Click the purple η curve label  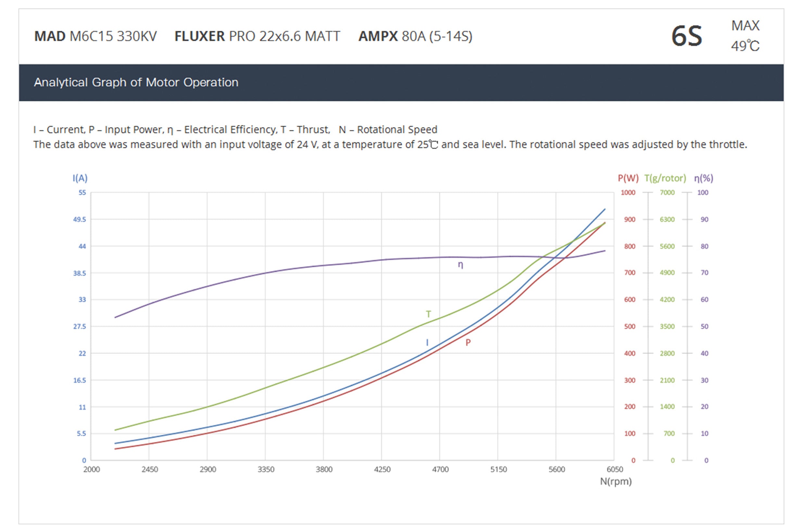pos(460,264)
